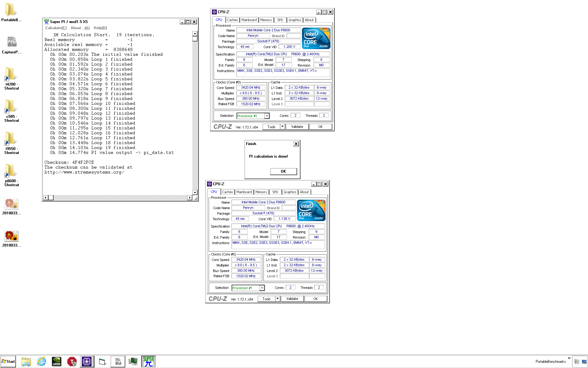Open the Calculate(C) menu in Super PI
This screenshot has width=588, height=368.
pos(56,28)
